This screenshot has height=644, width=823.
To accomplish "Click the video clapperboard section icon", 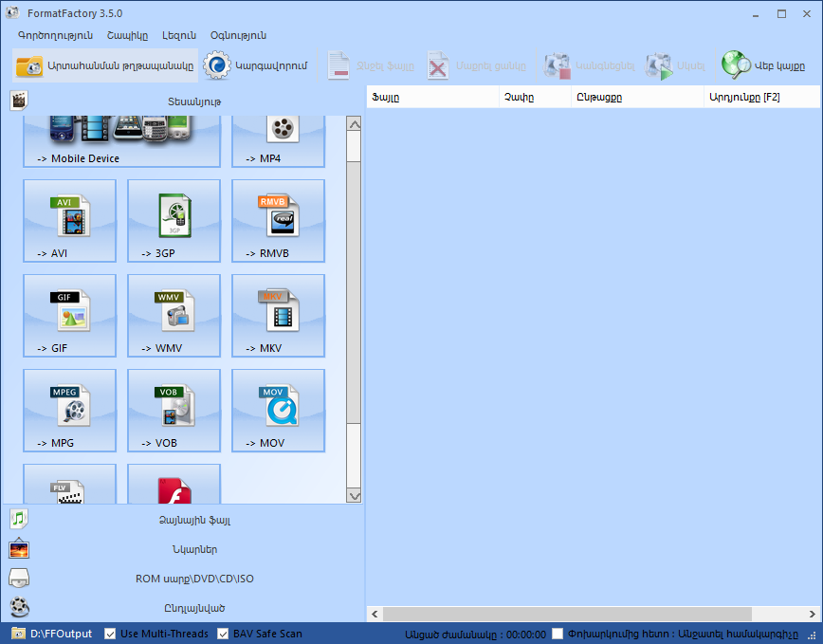I will point(18,101).
